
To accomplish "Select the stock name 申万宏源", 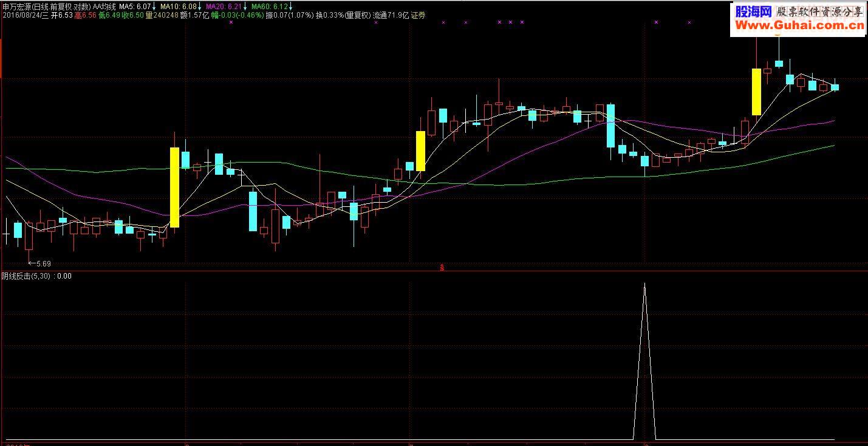I will click(16, 6).
